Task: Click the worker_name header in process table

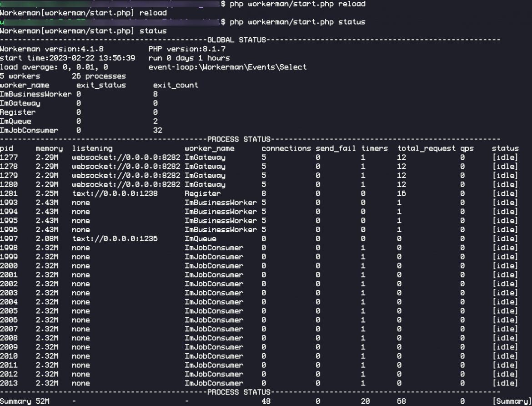Action: point(209,148)
